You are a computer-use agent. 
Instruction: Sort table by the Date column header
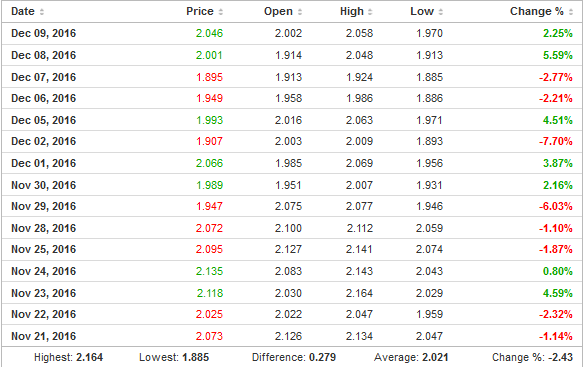(x=23, y=12)
